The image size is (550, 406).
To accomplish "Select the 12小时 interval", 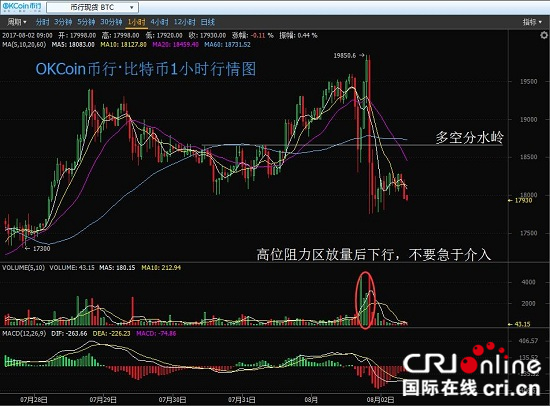I will point(185,22).
